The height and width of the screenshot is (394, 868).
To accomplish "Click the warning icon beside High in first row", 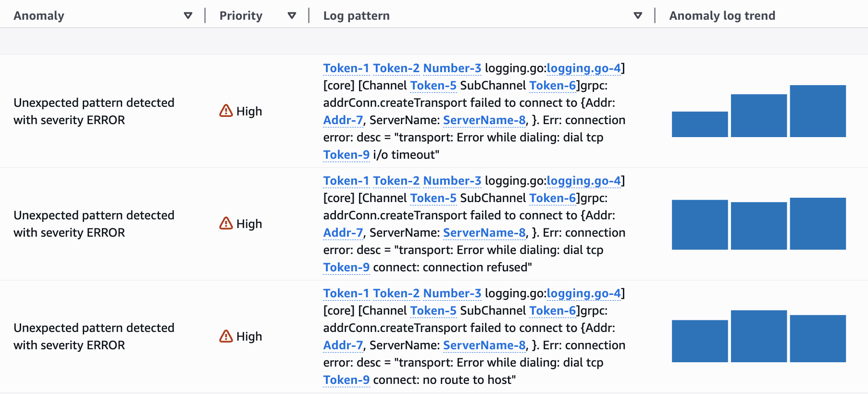I will 227,111.
